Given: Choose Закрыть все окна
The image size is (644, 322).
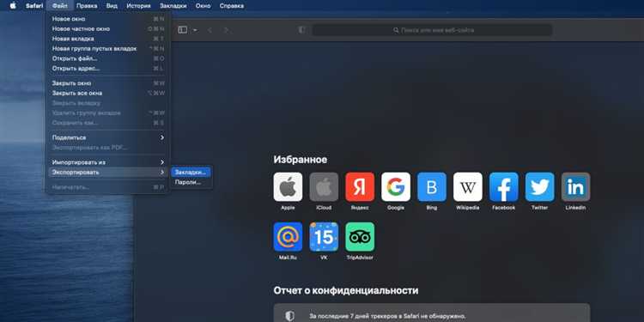Looking at the screenshot, I should click(108, 93).
